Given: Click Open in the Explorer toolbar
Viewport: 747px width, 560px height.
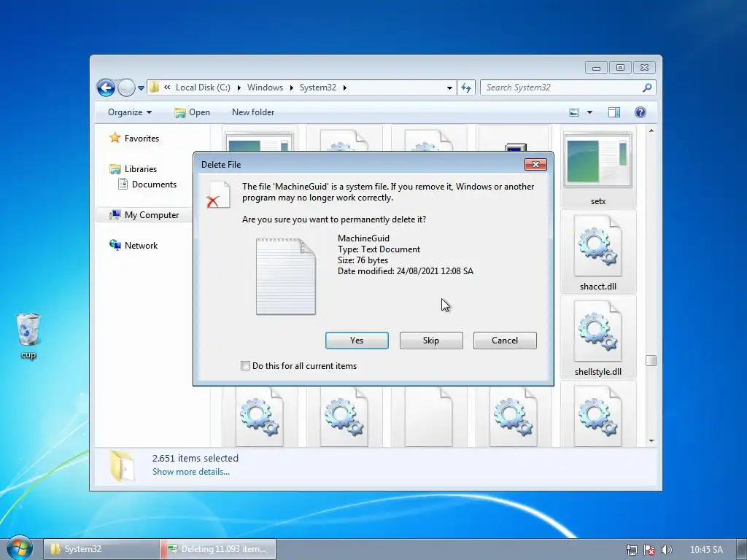Looking at the screenshot, I should (x=193, y=112).
